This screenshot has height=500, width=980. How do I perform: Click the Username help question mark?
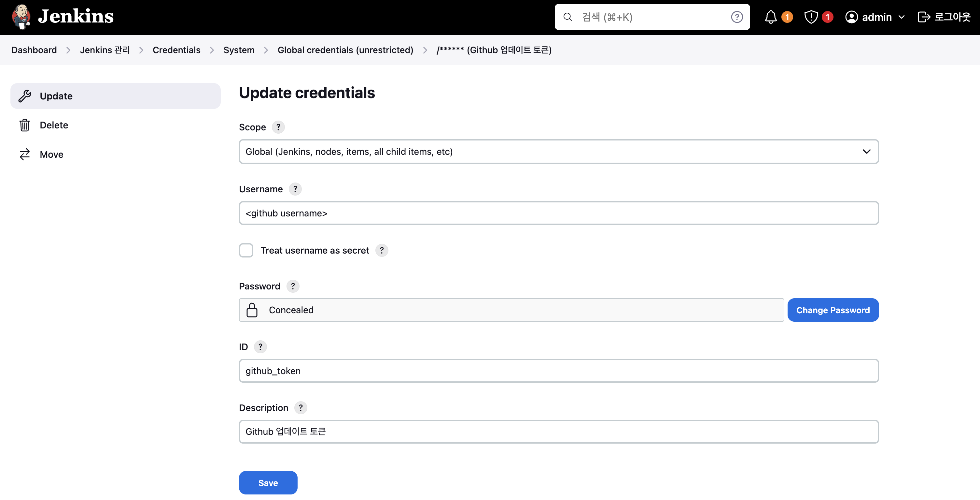(x=295, y=189)
